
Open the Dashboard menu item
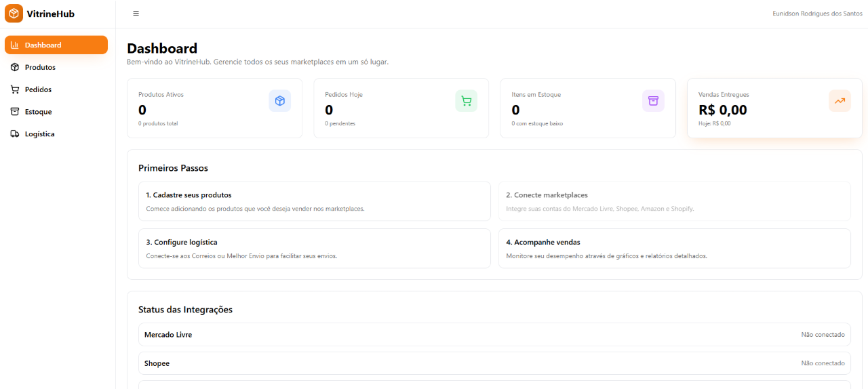coord(56,45)
